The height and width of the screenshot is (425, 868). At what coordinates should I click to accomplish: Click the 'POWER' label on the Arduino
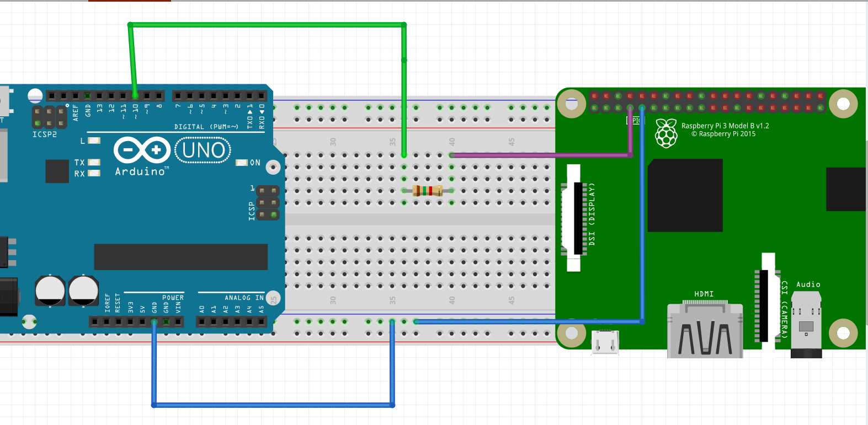(173, 298)
